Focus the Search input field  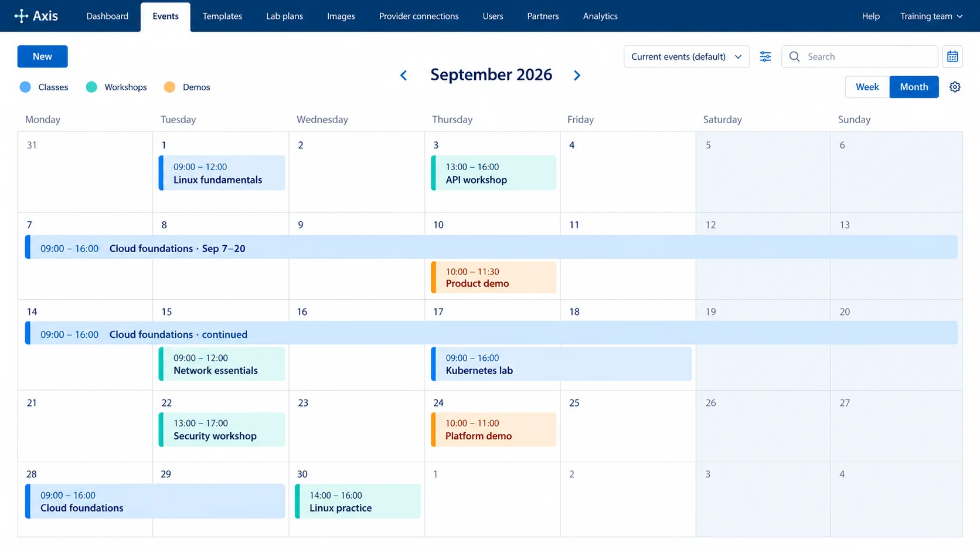point(859,56)
